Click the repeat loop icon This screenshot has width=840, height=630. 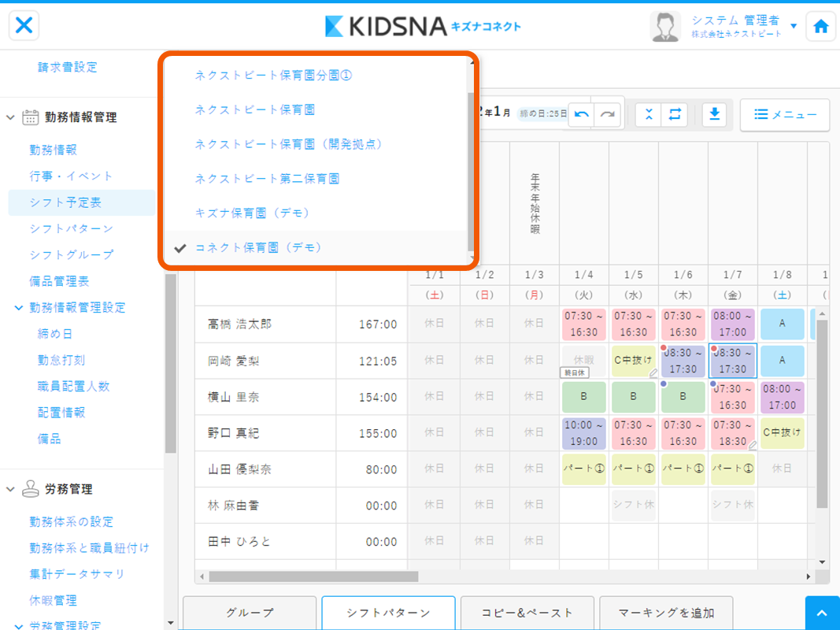pyautogui.click(x=675, y=114)
